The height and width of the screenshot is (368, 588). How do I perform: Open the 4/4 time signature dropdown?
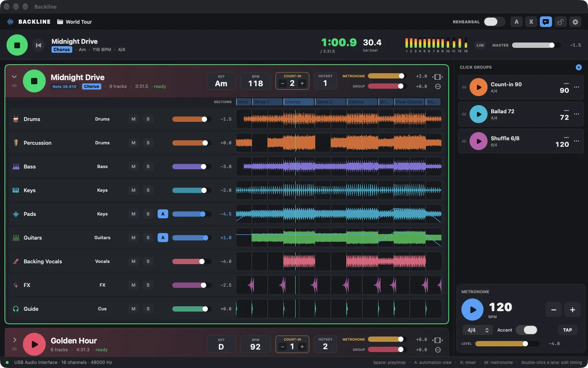(478, 330)
